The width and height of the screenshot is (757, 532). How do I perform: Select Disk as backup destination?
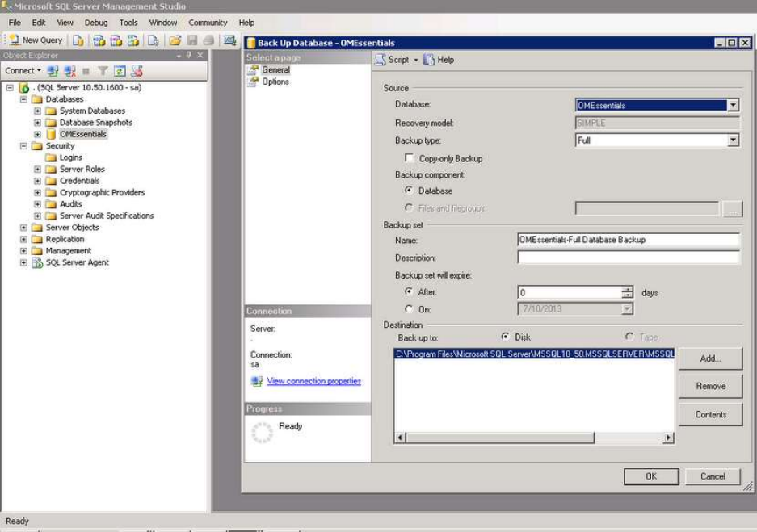pos(505,336)
